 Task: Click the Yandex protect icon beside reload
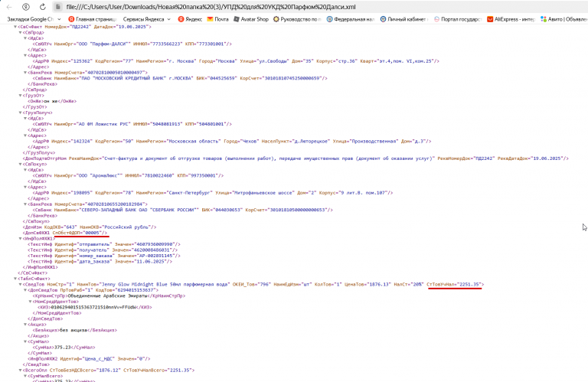26,7
